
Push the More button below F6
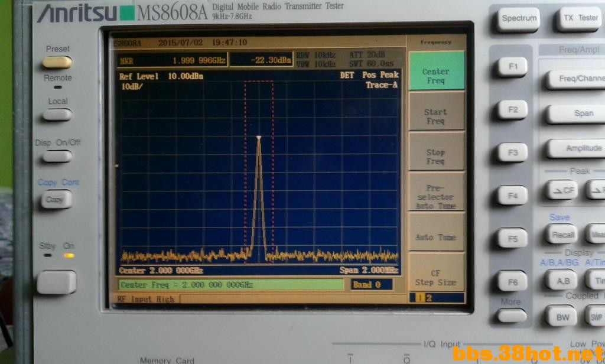click(512, 316)
